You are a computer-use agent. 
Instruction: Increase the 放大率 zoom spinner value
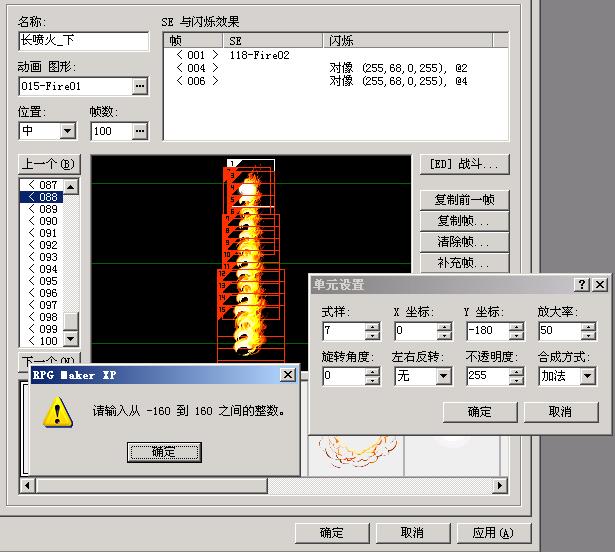pyautogui.click(x=588, y=326)
